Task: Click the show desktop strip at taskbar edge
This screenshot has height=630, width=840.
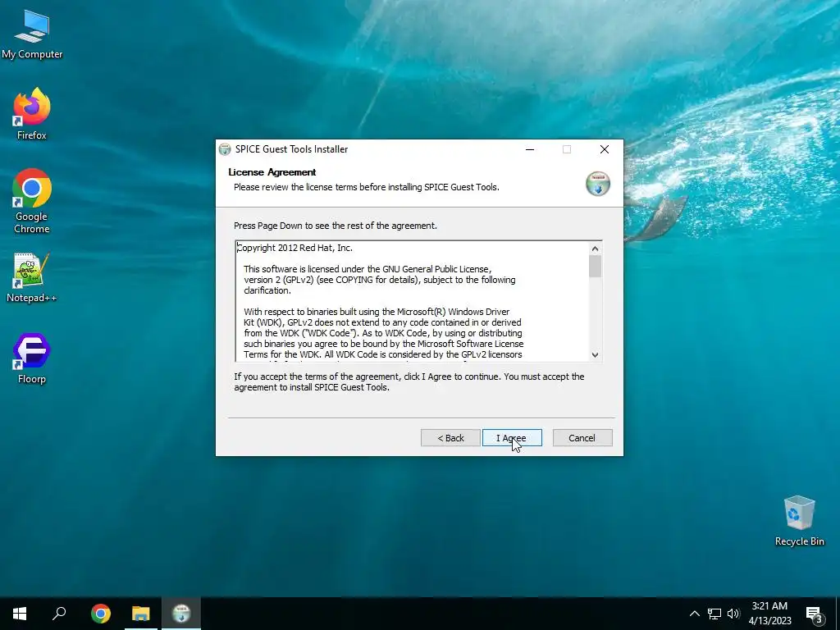Action: (838, 614)
